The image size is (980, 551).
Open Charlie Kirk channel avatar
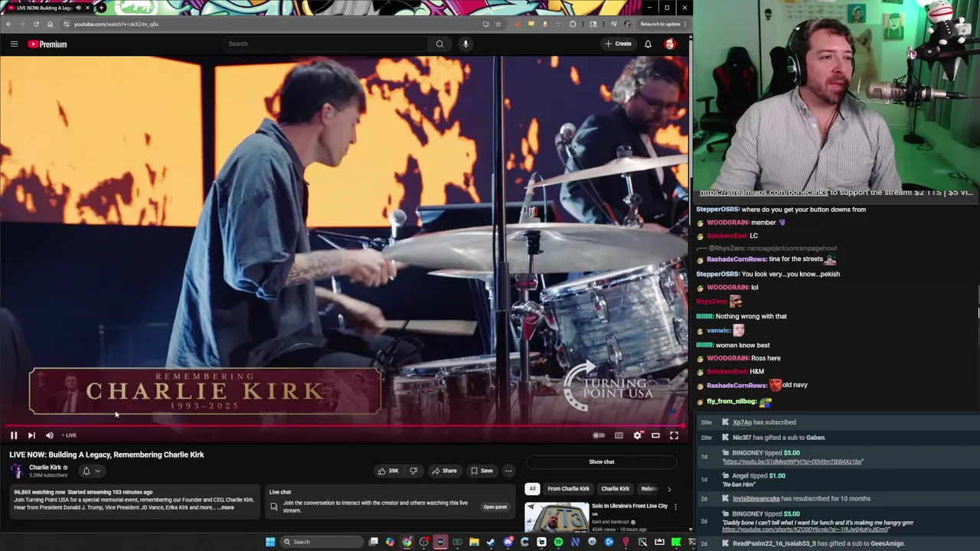pos(17,471)
